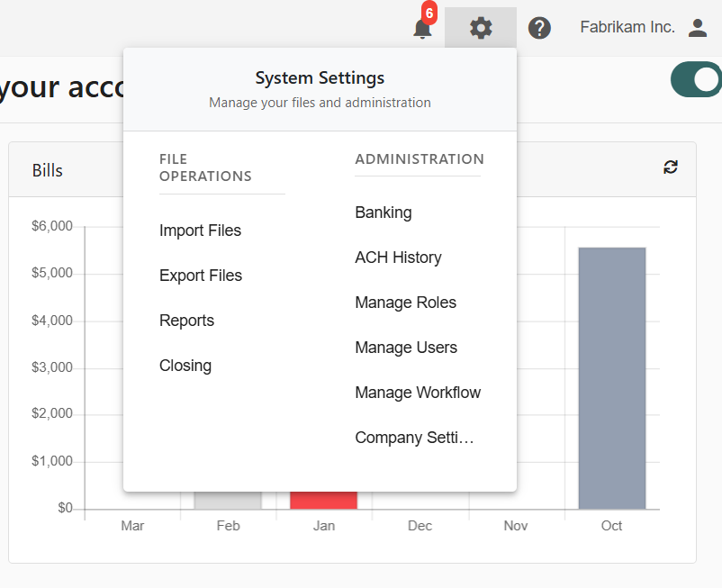This screenshot has height=588, width=722.
Task: Click the red notification count badge
Action: (x=429, y=14)
